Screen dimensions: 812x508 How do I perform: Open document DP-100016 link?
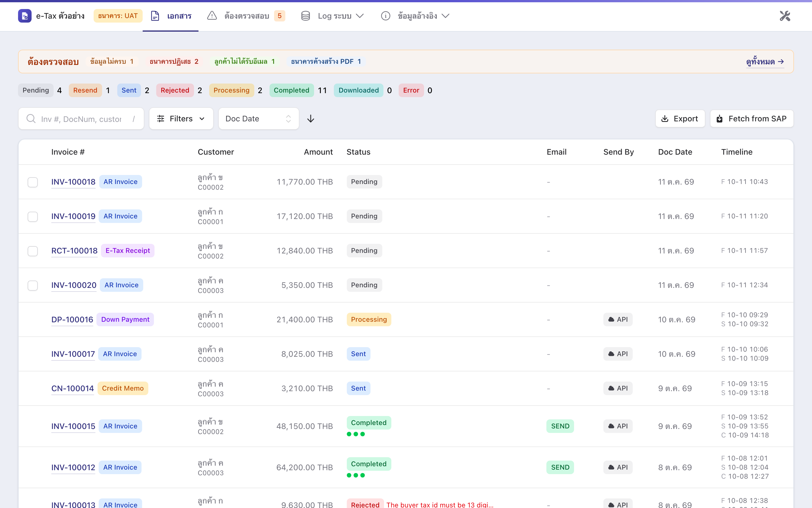coord(72,319)
